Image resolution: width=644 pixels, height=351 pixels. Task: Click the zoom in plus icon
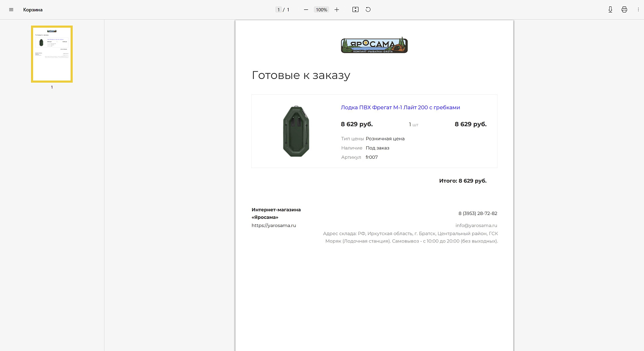(x=337, y=9)
